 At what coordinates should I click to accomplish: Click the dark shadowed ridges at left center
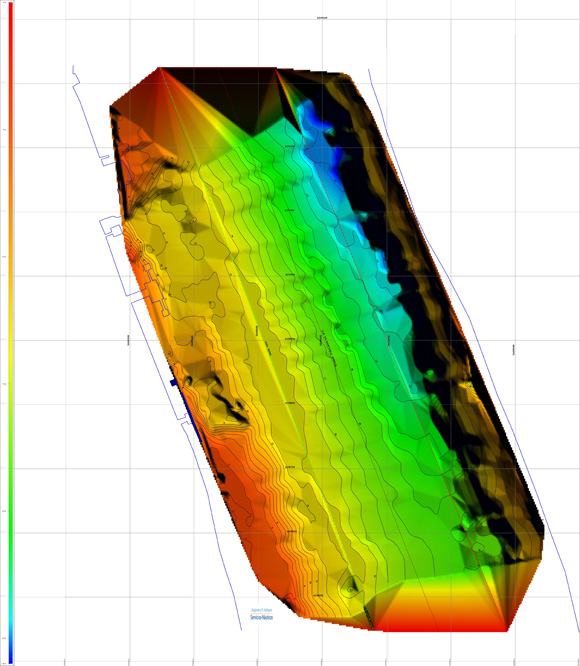click(227, 401)
